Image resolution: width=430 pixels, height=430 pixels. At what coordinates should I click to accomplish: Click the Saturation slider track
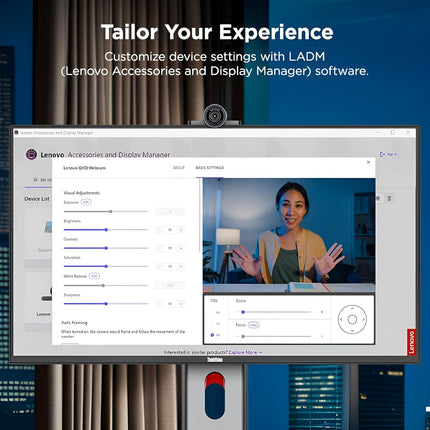(106, 266)
